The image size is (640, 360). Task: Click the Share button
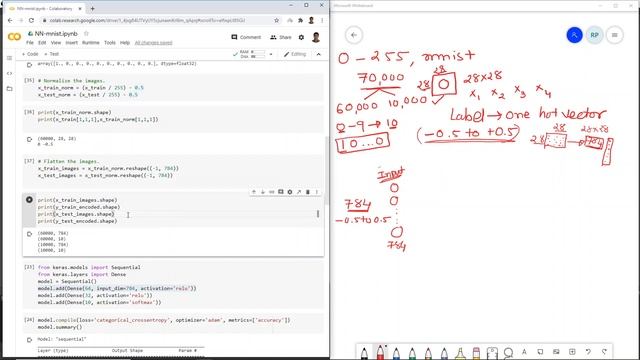point(281,37)
